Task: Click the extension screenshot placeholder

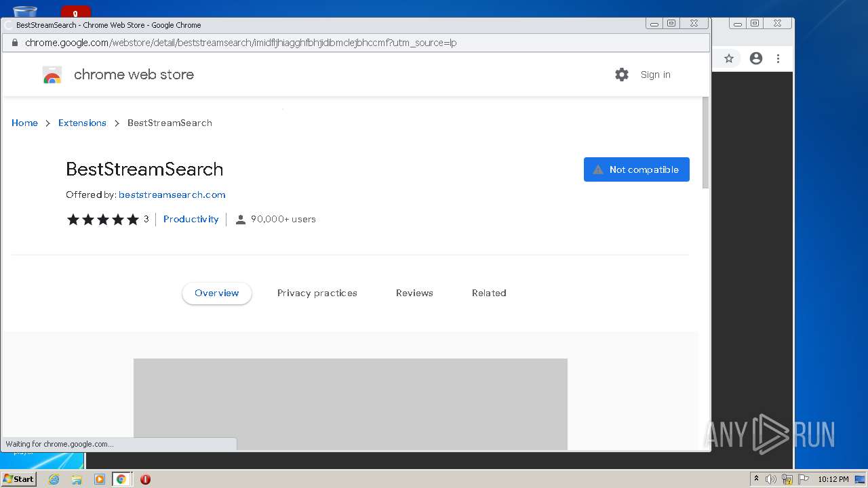Action: 351,404
